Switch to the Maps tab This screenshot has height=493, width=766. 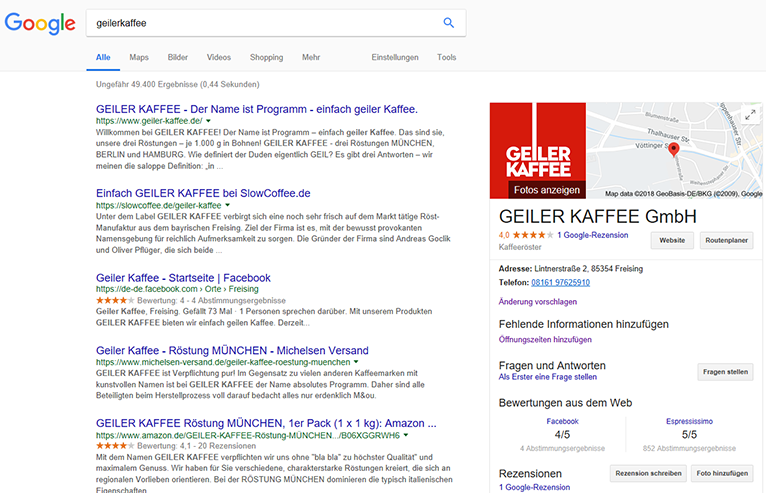(x=139, y=58)
